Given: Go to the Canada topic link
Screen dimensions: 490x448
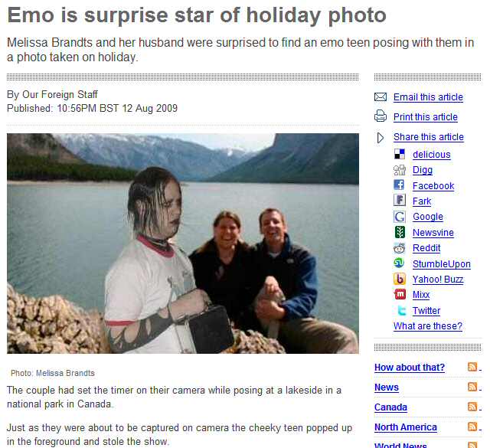Looking at the screenshot, I should click(x=390, y=407).
